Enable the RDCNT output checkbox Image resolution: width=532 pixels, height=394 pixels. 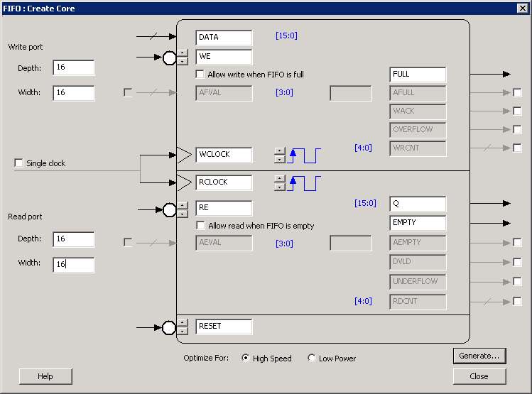[x=517, y=301]
